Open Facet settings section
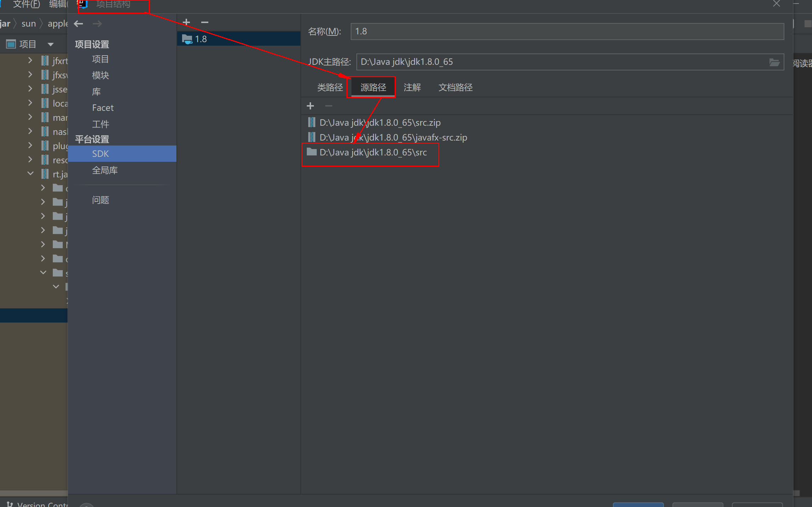Viewport: 812px width, 507px height. [x=103, y=108]
